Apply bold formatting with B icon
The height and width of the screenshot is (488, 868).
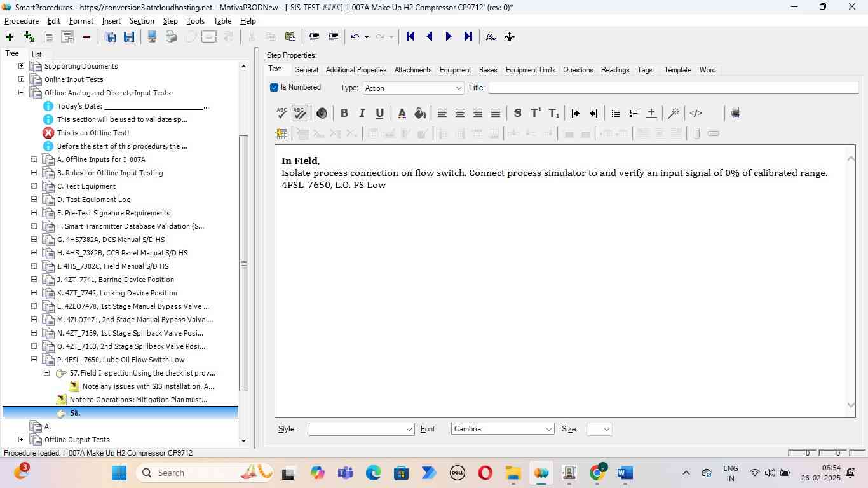344,113
